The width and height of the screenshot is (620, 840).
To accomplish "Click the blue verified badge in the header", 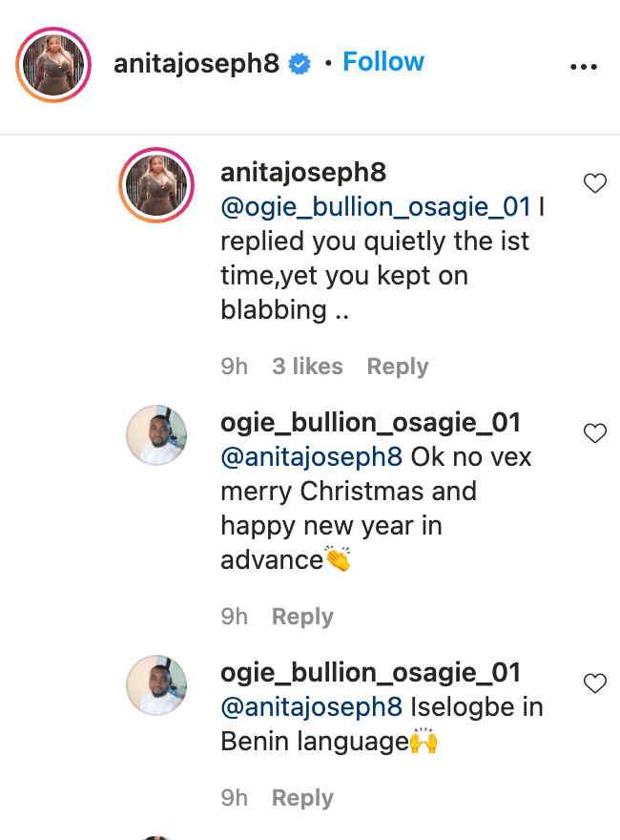I will tap(300, 64).
